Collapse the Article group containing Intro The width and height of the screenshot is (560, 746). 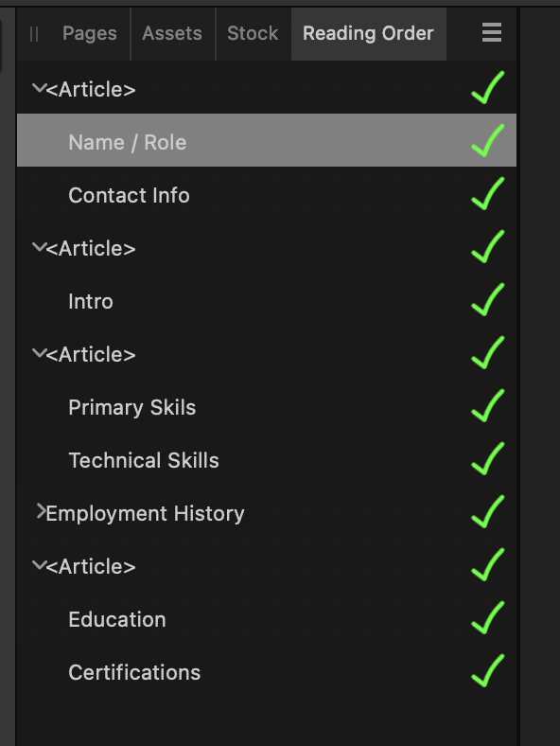click(x=39, y=247)
